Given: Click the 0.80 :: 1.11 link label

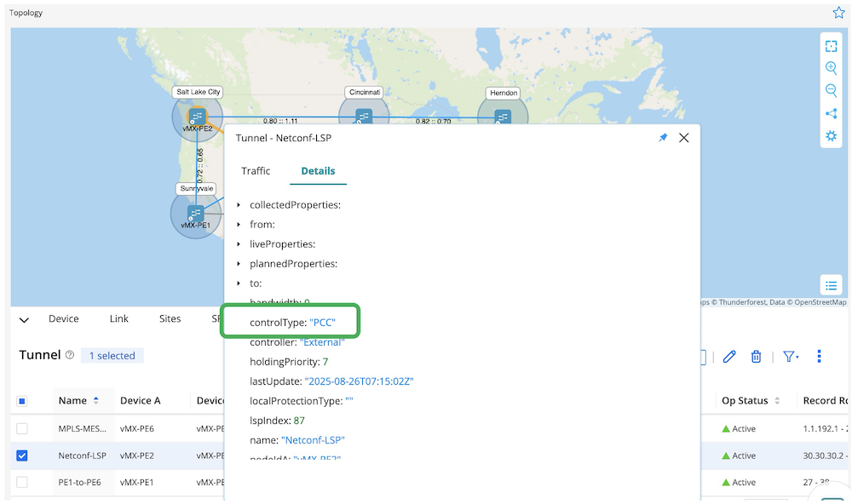Looking at the screenshot, I should (280, 121).
